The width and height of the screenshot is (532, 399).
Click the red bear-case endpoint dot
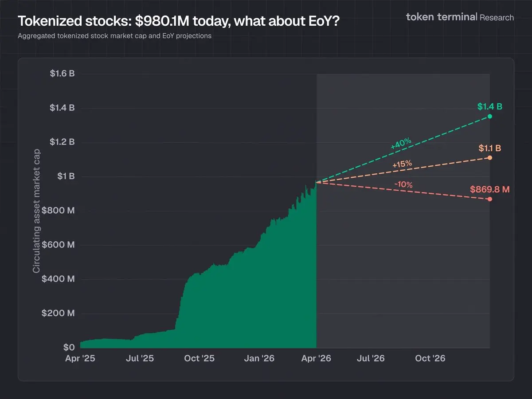pos(490,199)
